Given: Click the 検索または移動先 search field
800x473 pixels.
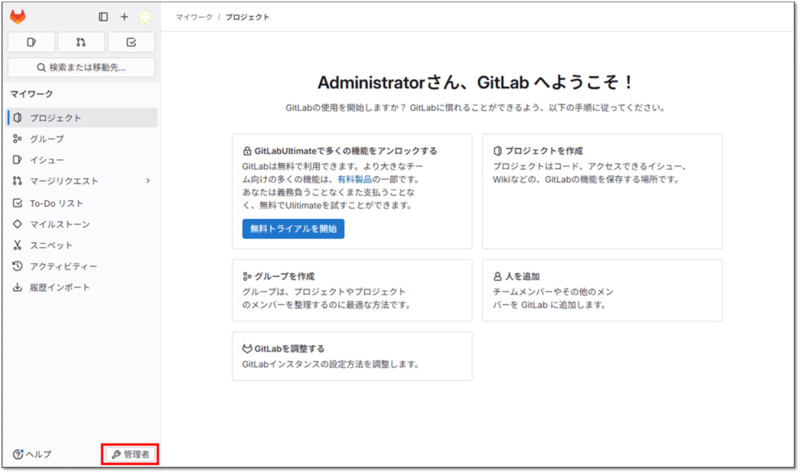Looking at the screenshot, I should [82, 67].
